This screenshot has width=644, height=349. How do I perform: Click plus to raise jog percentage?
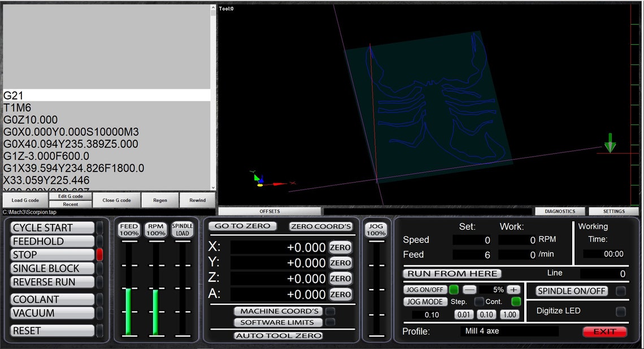tap(514, 289)
